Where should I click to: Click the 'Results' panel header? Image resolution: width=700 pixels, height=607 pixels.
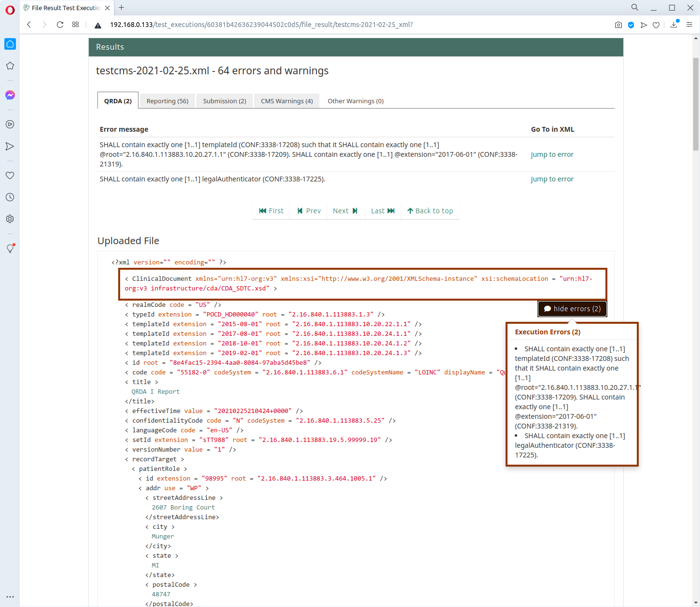point(356,47)
